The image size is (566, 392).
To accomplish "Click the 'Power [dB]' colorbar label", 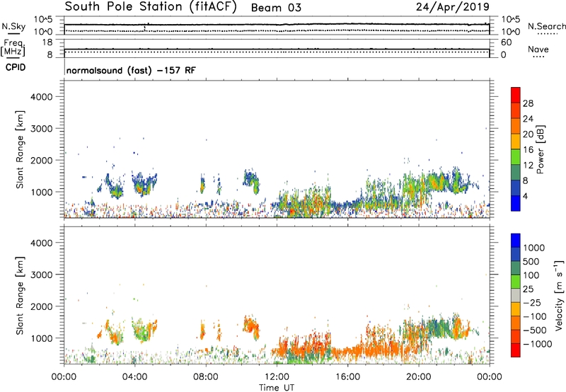I will pos(540,150).
